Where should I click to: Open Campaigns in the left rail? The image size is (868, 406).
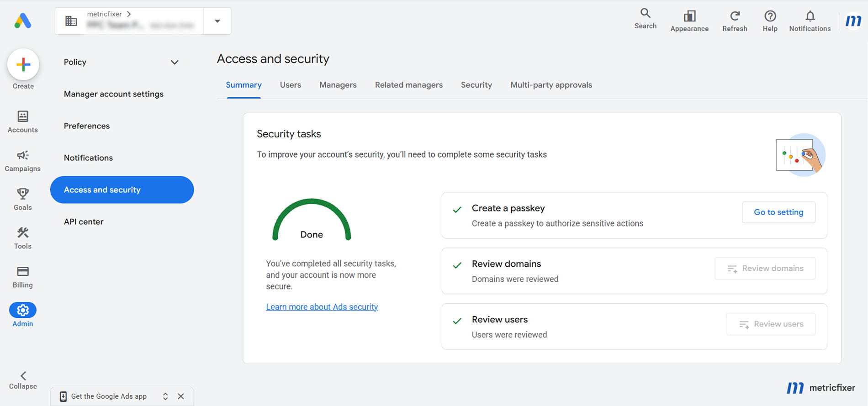click(x=23, y=161)
